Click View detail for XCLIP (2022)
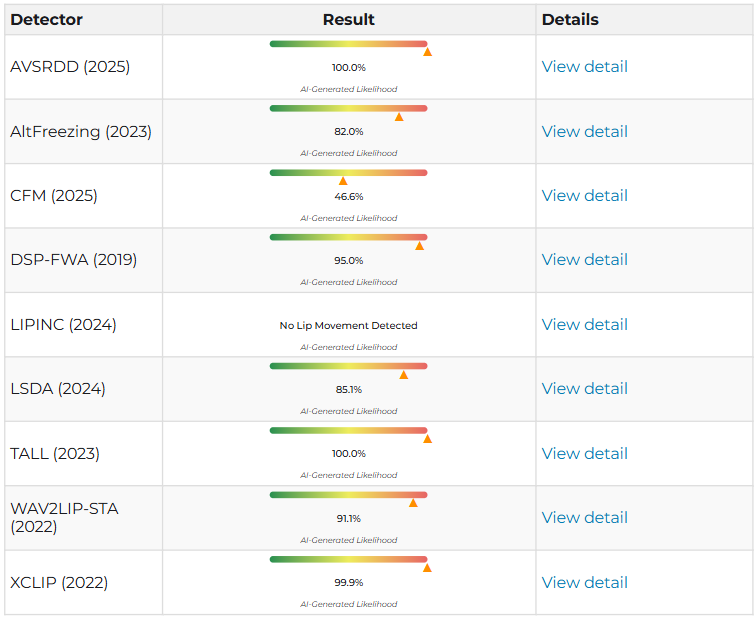 coord(584,583)
